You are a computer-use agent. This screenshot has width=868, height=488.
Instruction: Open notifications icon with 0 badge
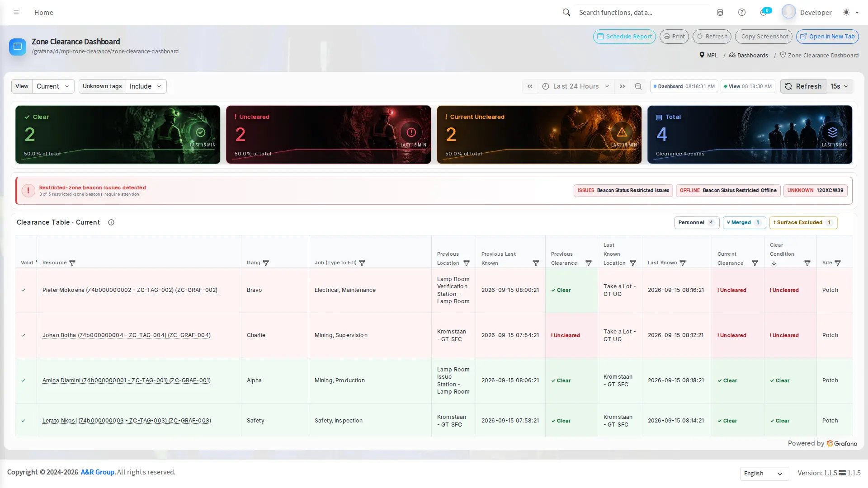(764, 13)
